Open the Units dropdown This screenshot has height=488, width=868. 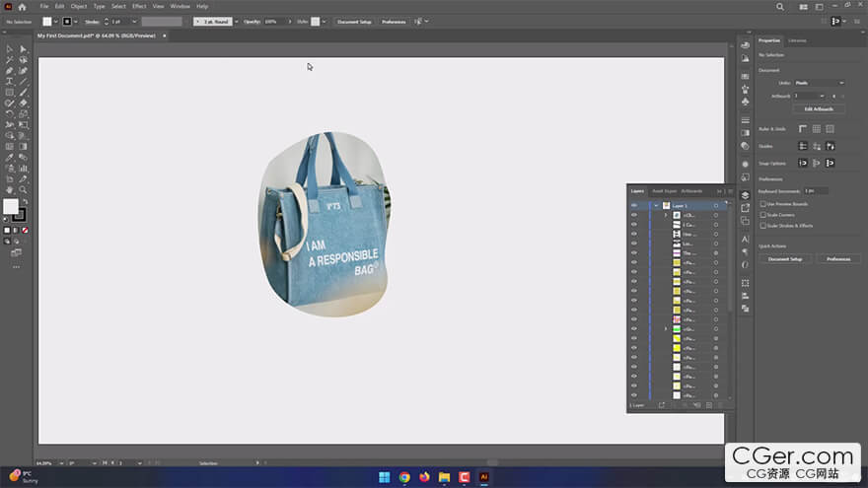point(819,83)
